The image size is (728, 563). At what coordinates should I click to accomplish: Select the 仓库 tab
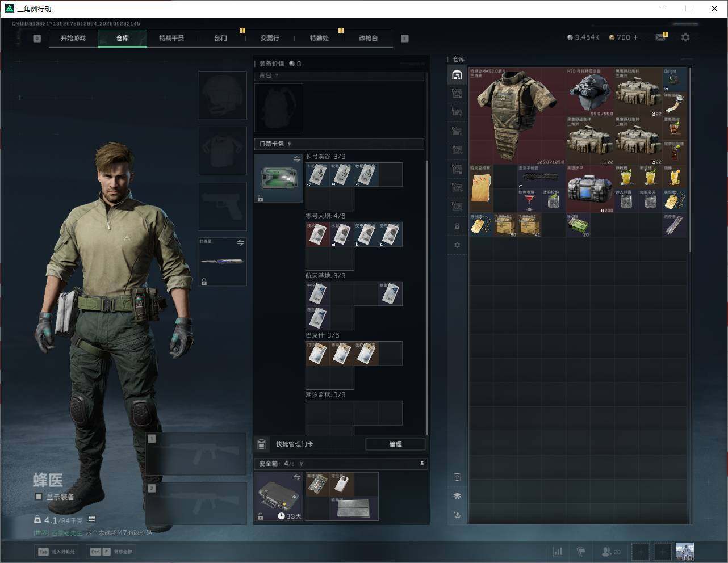[123, 38]
